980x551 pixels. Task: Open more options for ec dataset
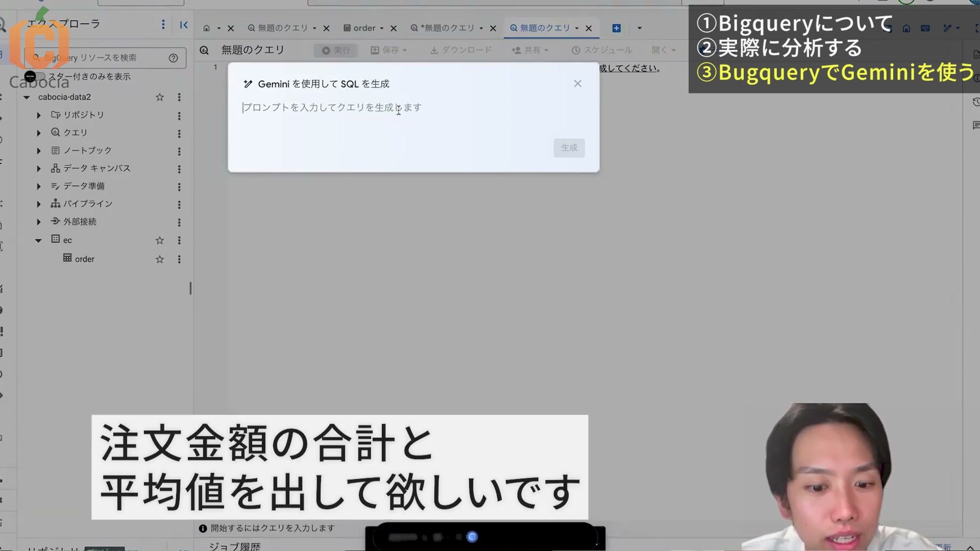[179, 240]
